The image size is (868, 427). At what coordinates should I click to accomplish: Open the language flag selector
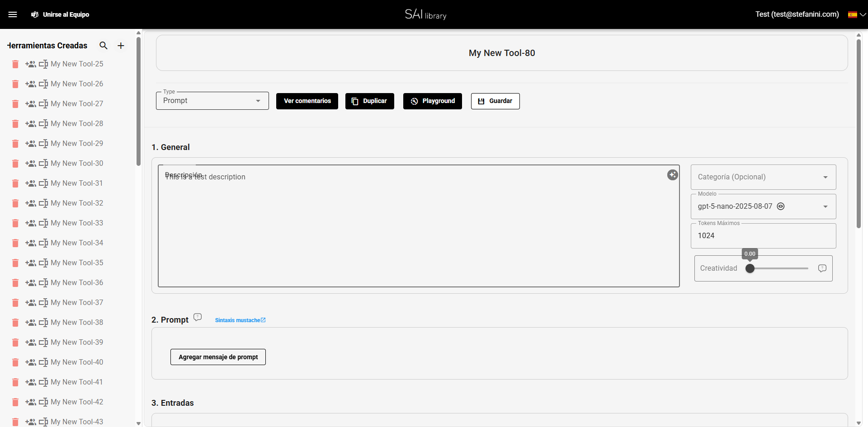tap(856, 14)
